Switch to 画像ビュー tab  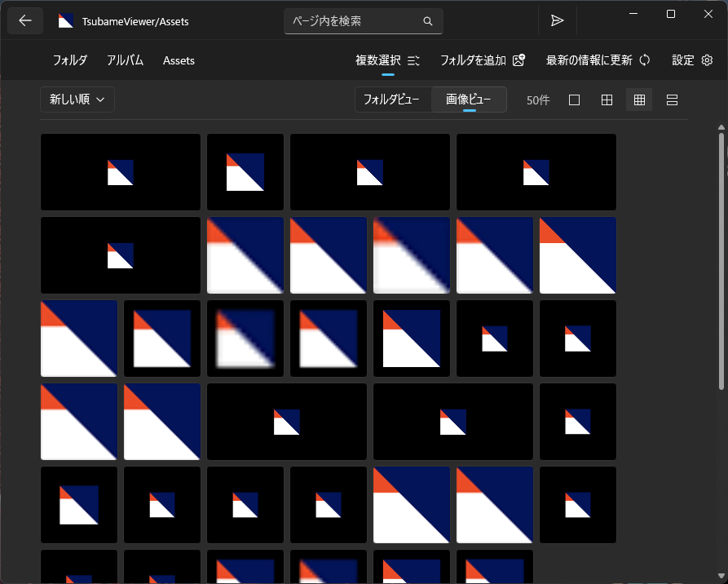pyautogui.click(x=469, y=100)
